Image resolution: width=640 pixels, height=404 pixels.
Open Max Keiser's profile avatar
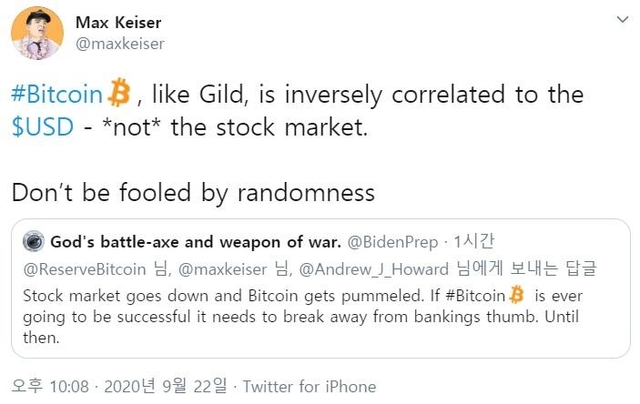click(37, 33)
